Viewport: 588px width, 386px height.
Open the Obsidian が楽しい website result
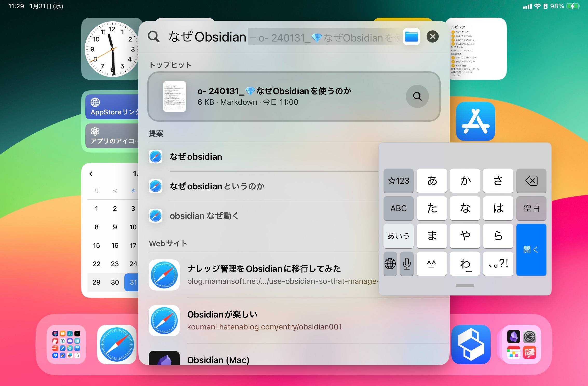(299, 321)
